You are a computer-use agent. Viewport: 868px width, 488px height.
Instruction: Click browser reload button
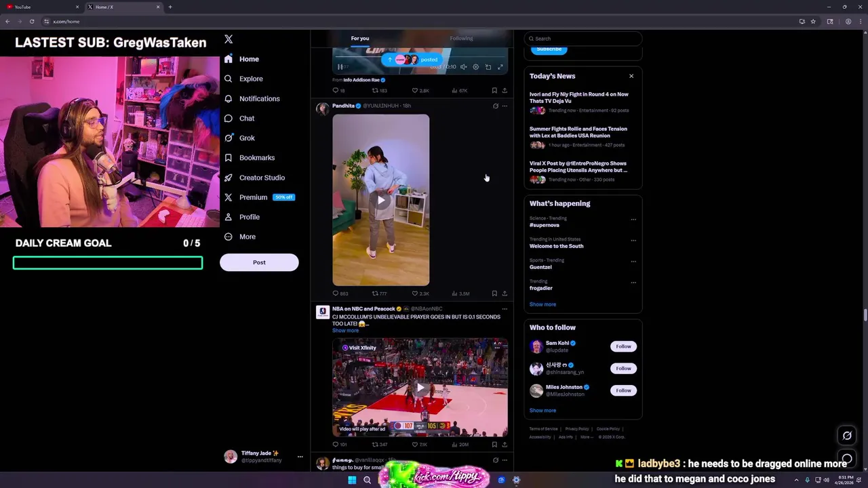(31, 22)
